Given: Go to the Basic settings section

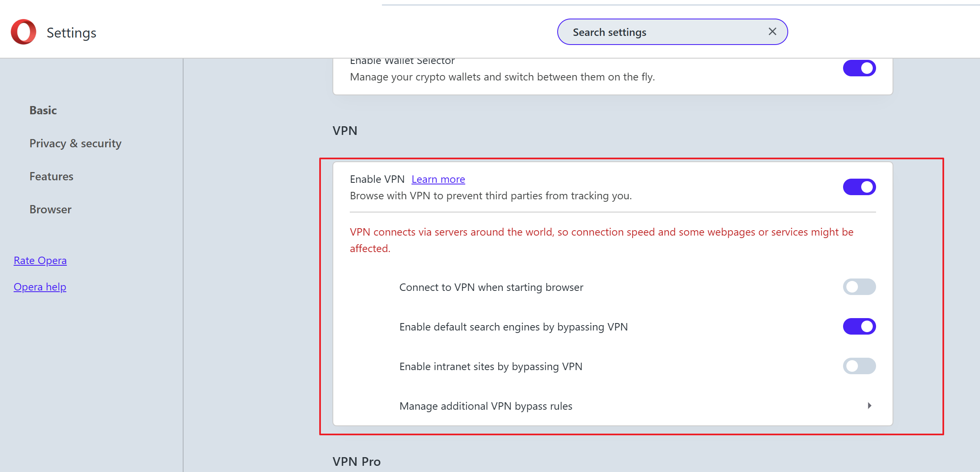Looking at the screenshot, I should [x=43, y=110].
